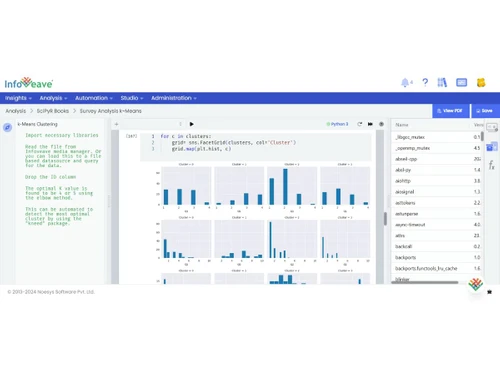500x375 pixels.
Task: Open the cell options three-dots menu
Action: coord(180,124)
